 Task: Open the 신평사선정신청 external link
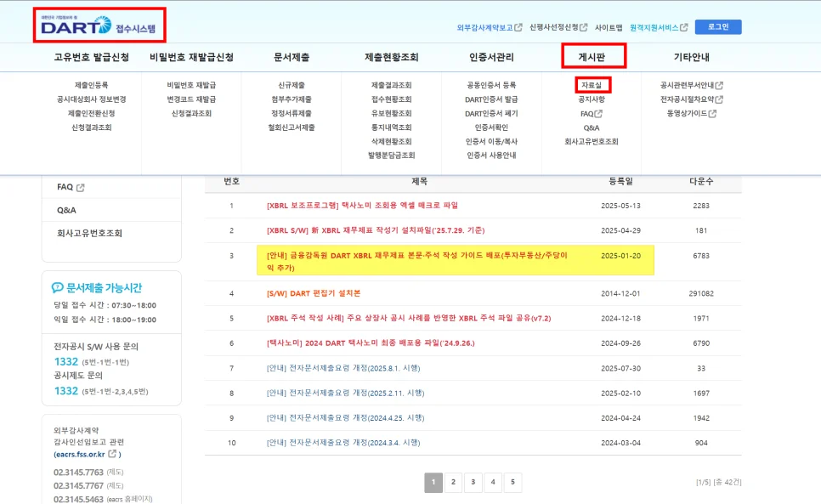point(558,27)
